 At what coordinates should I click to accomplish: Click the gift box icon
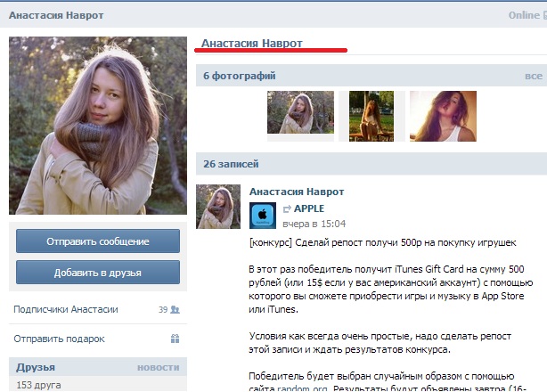point(176,339)
